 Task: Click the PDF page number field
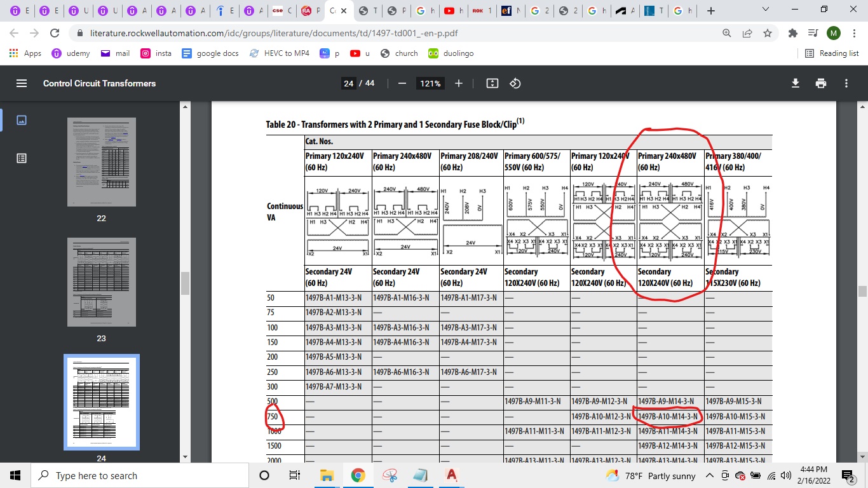click(348, 83)
